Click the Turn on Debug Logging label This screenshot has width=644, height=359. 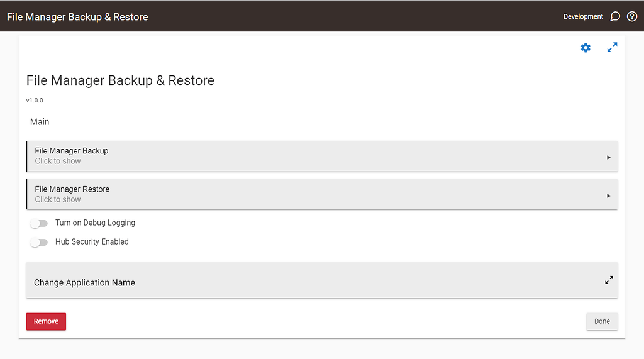click(x=95, y=223)
